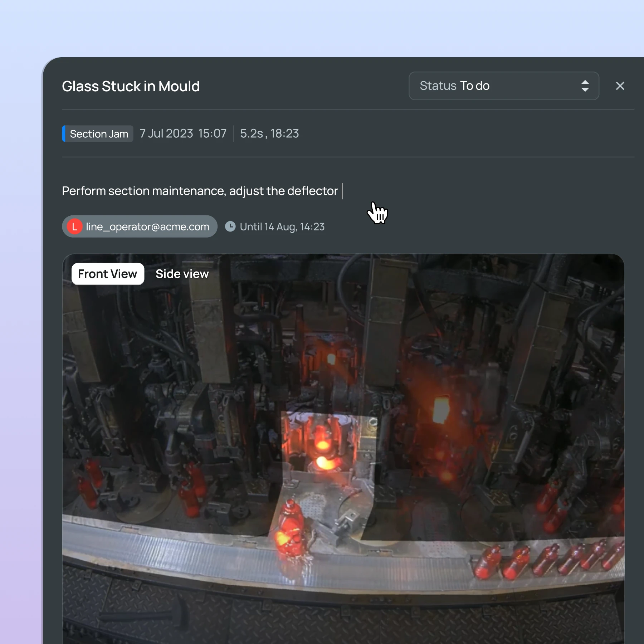Click the clock icon beside due date
The width and height of the screenshot is (644, 644).
(230, 226)
